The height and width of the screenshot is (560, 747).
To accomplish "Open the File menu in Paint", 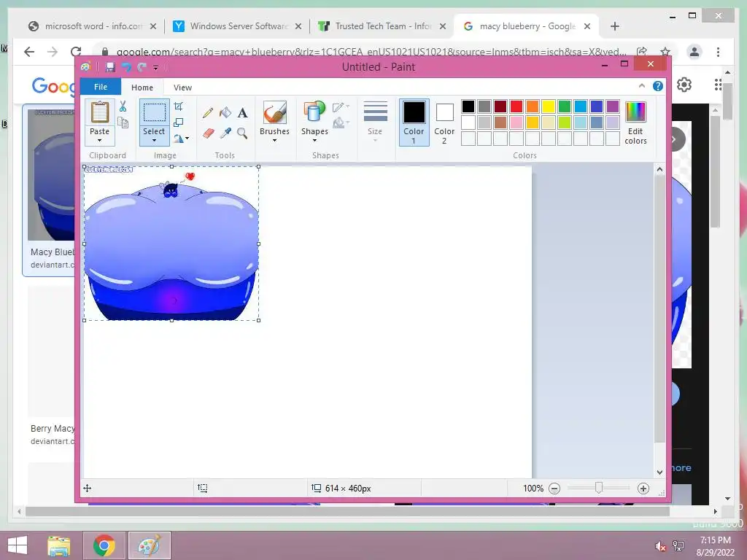I will click(101, 87).
